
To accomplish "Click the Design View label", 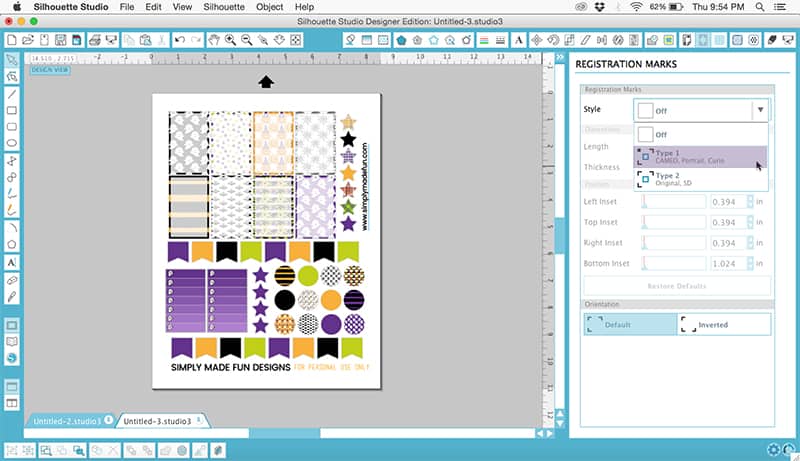I will point(50,70).
